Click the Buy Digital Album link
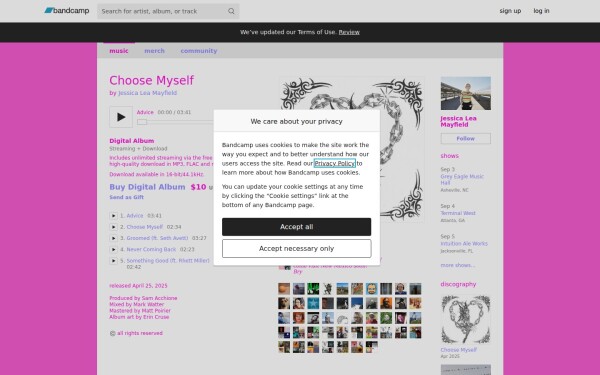 coord(147,187)
